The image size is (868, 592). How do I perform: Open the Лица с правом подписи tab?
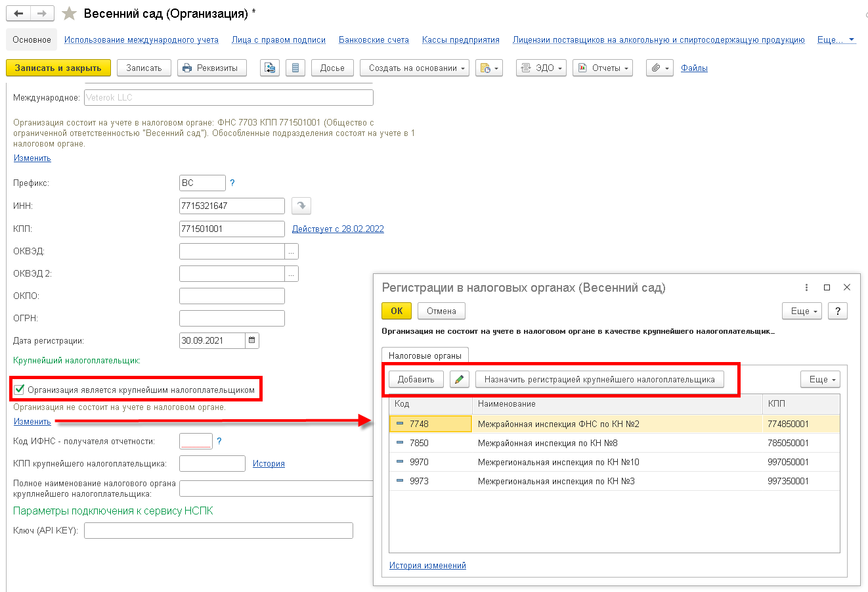278,40
